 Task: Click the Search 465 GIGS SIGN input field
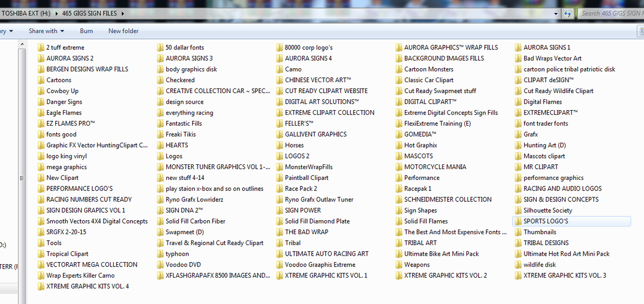tap(611, 13)
